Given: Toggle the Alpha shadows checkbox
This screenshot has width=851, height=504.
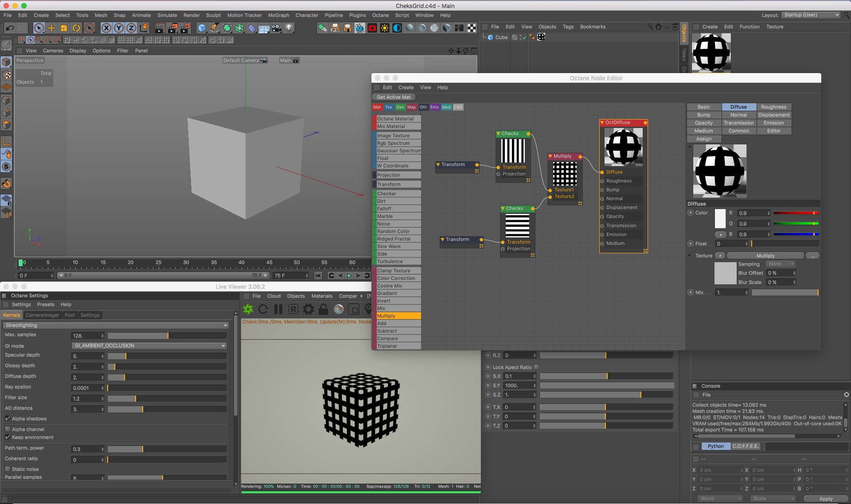Looking at the screenshot, I should 8,419.
